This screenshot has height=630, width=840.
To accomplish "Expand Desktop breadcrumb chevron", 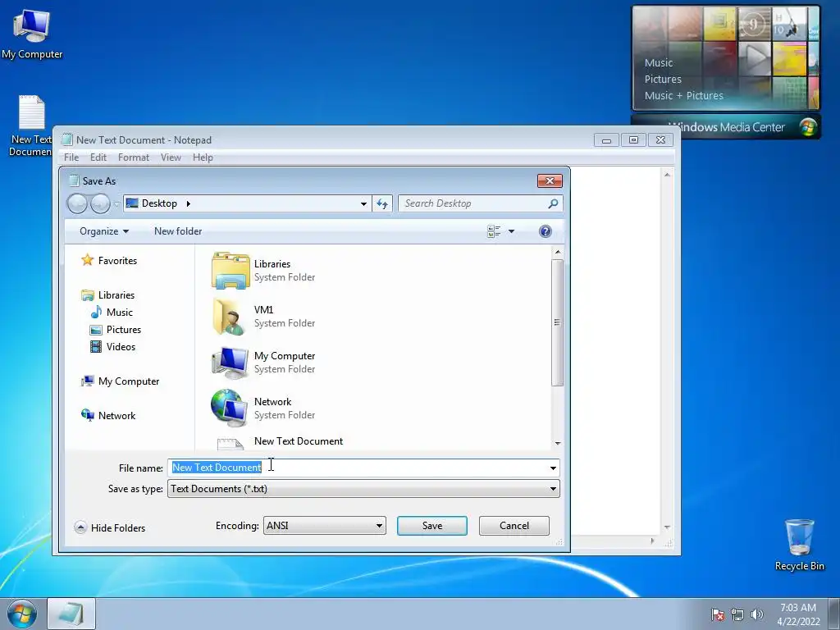I will coord(188,203).
